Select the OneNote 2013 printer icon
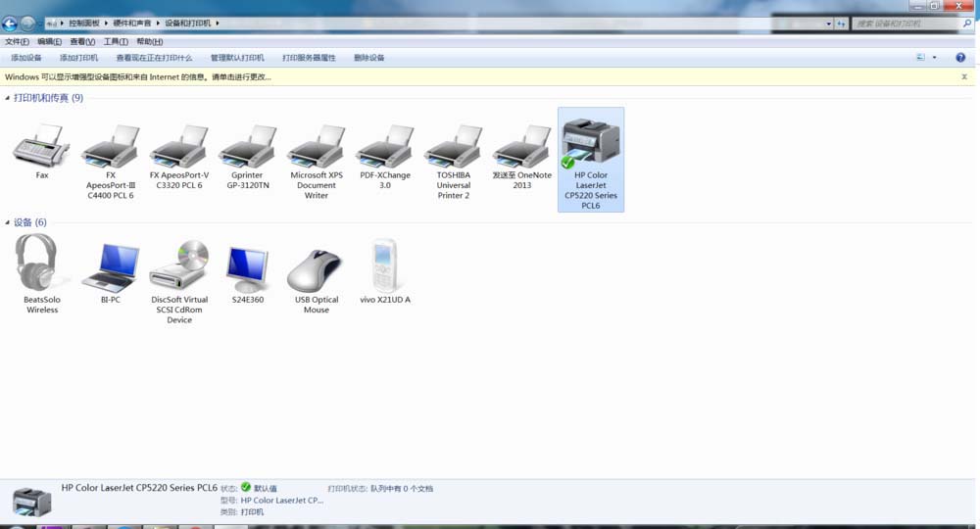 tap(522, 146)
